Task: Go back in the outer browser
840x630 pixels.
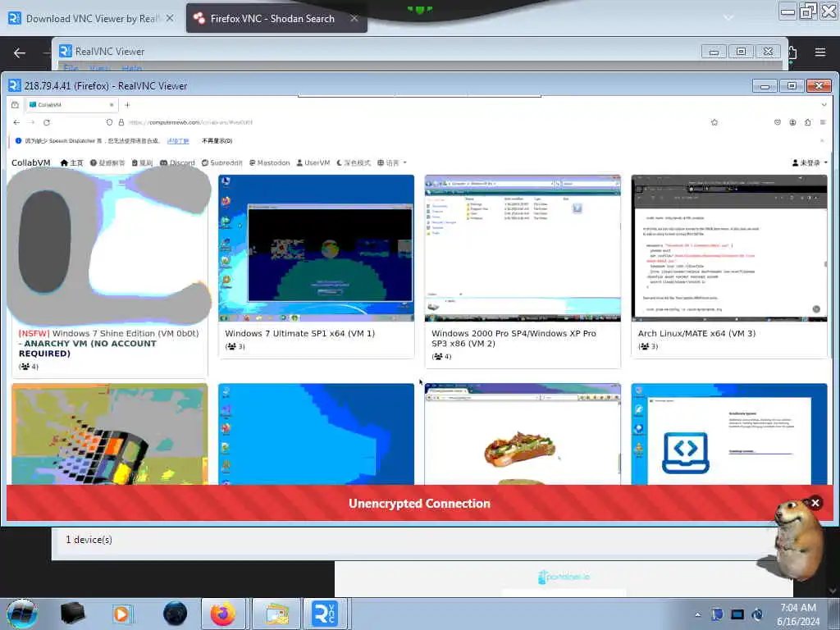Action: point(20,52)
